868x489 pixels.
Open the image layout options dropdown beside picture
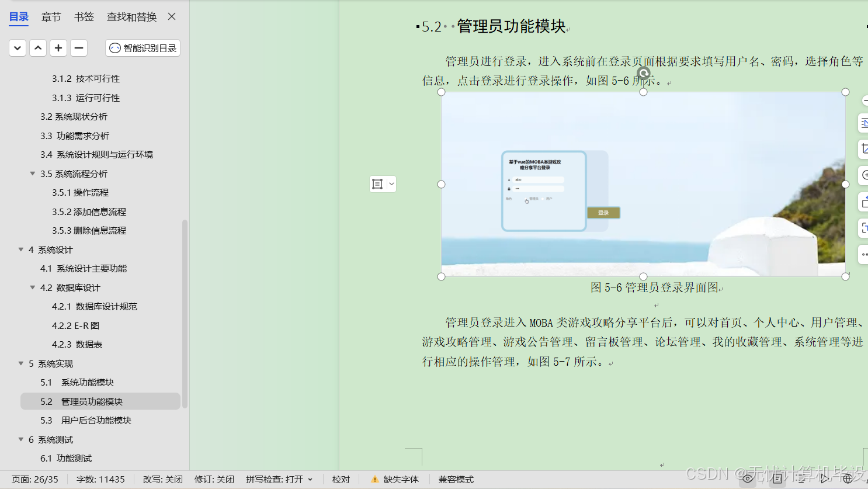click(390, 184)
